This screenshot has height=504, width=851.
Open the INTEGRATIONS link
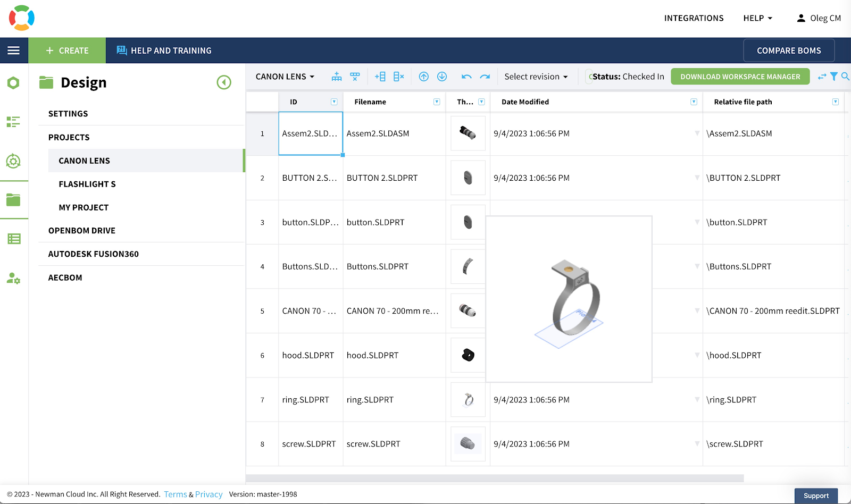[x=694, y=18]
